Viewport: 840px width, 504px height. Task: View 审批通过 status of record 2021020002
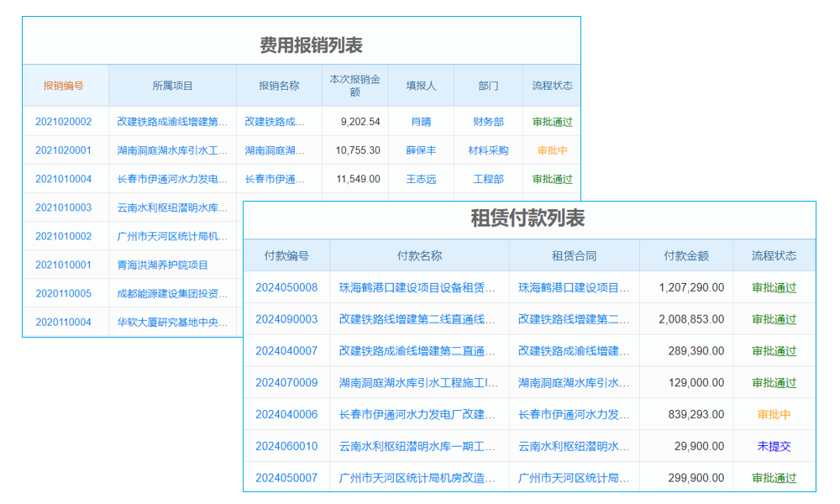551,121
